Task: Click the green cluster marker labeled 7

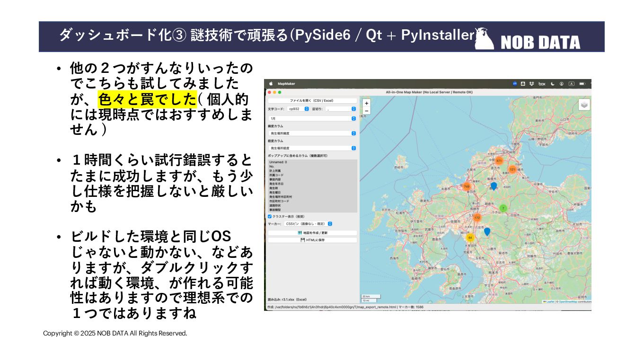Action: pyautogui.click(x=503, y=208)
